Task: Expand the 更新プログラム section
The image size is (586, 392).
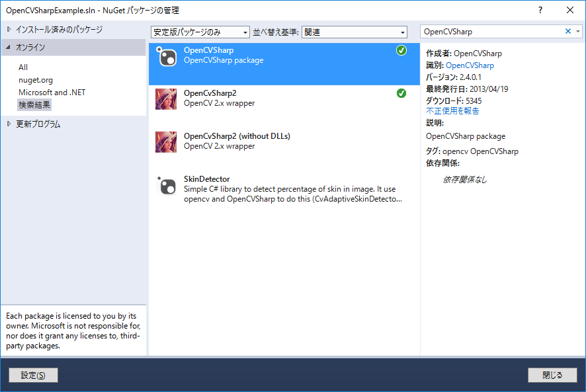Action: (x=9, y=124)
